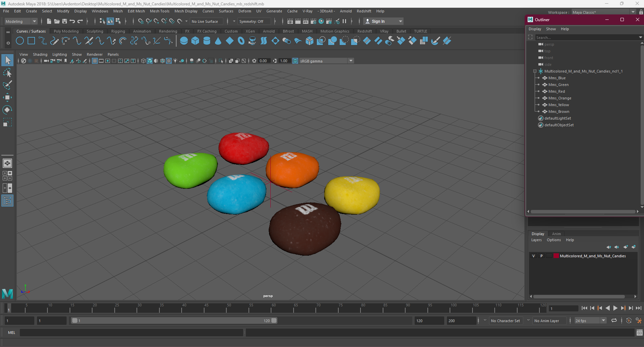Create a NURBS cube from shelf

(x=195, y=41)
